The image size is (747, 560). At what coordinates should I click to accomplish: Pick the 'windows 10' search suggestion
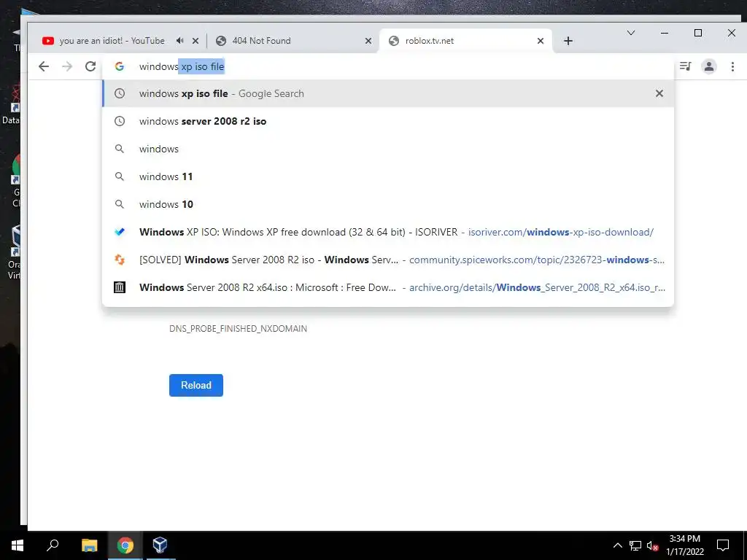(388, 204)
